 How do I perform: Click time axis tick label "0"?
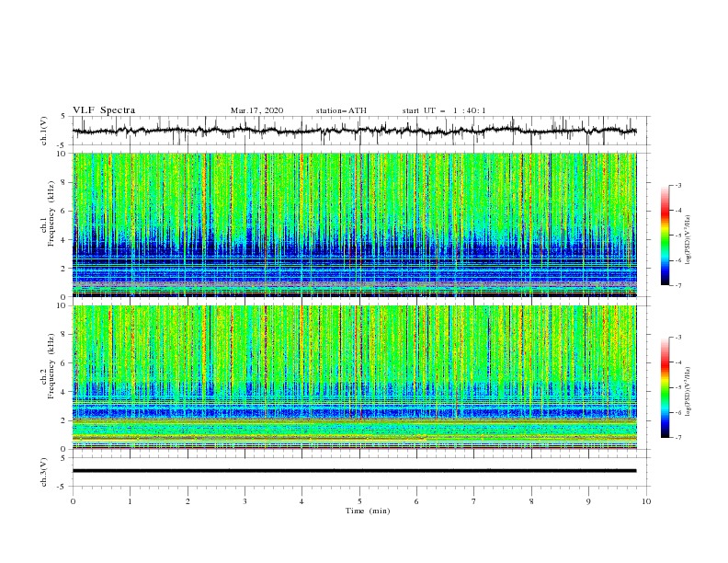pyautogui.click(x=73, y=501)
